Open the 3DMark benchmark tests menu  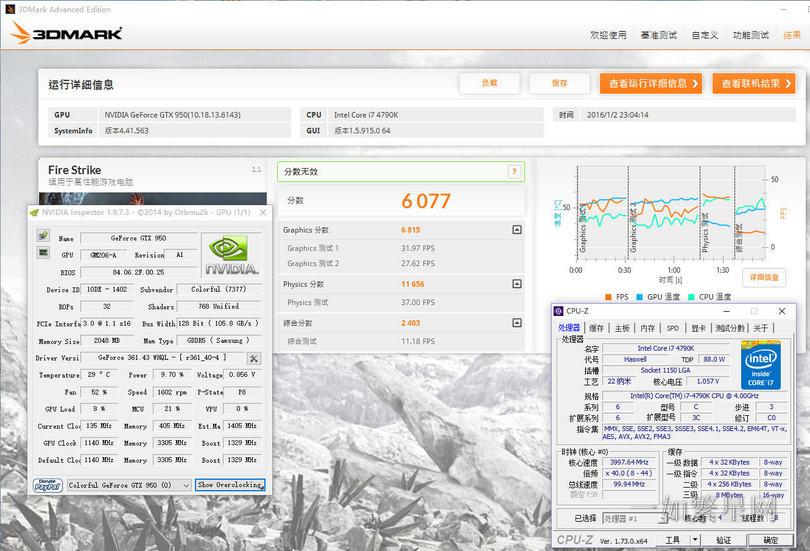pyautogui.click(x=659, y=35)
